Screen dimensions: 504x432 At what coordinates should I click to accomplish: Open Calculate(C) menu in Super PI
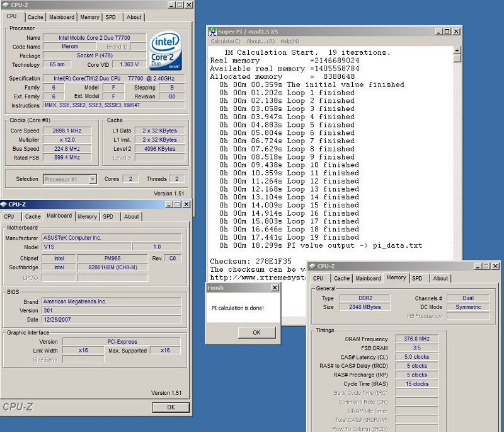pos(226,41)
